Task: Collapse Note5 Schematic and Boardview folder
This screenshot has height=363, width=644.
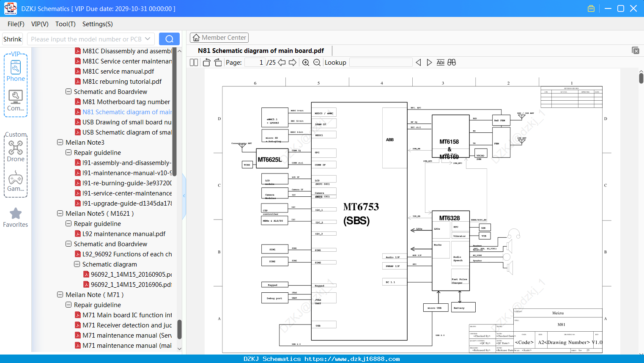Action: pyautogui.click(x=69, y=244)
